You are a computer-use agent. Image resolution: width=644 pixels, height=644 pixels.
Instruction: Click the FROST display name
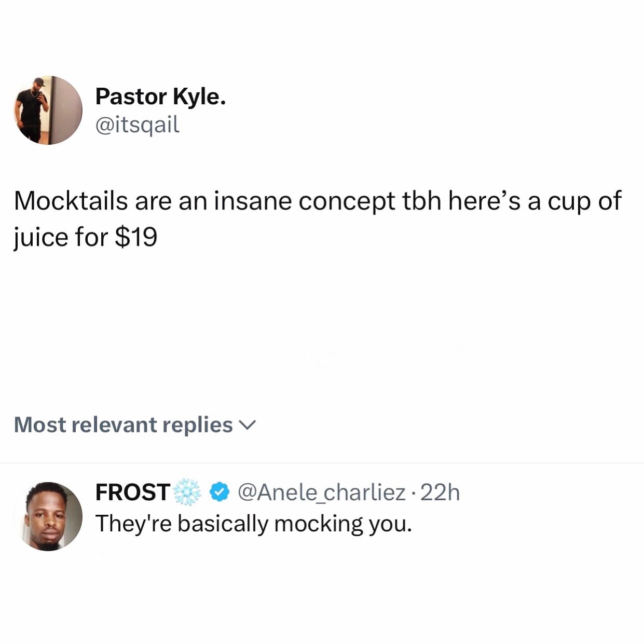133,492
